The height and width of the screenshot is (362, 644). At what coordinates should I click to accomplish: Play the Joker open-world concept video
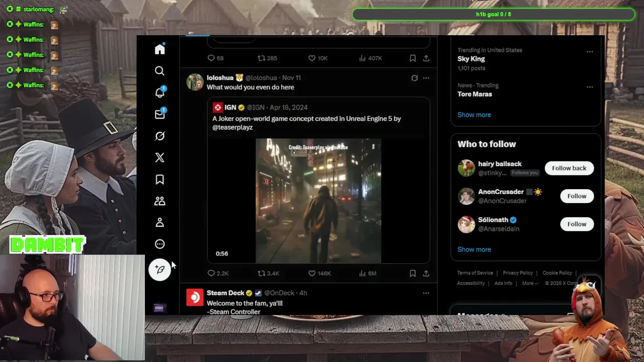pyautogui.click(x=318, y=201)
